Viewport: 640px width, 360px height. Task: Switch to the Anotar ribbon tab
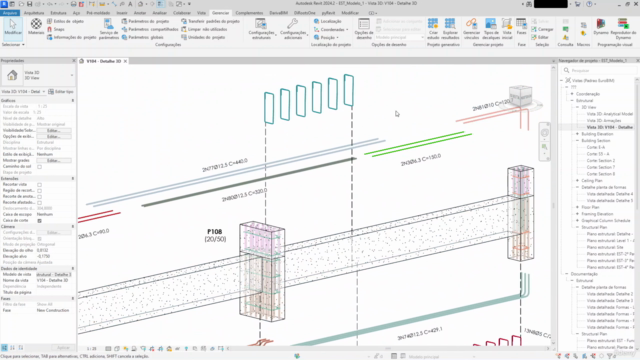(140, 13)
